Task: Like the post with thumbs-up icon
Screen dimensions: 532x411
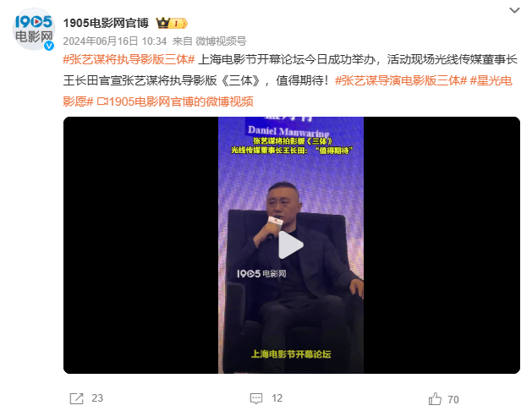Action: (435, 399)
